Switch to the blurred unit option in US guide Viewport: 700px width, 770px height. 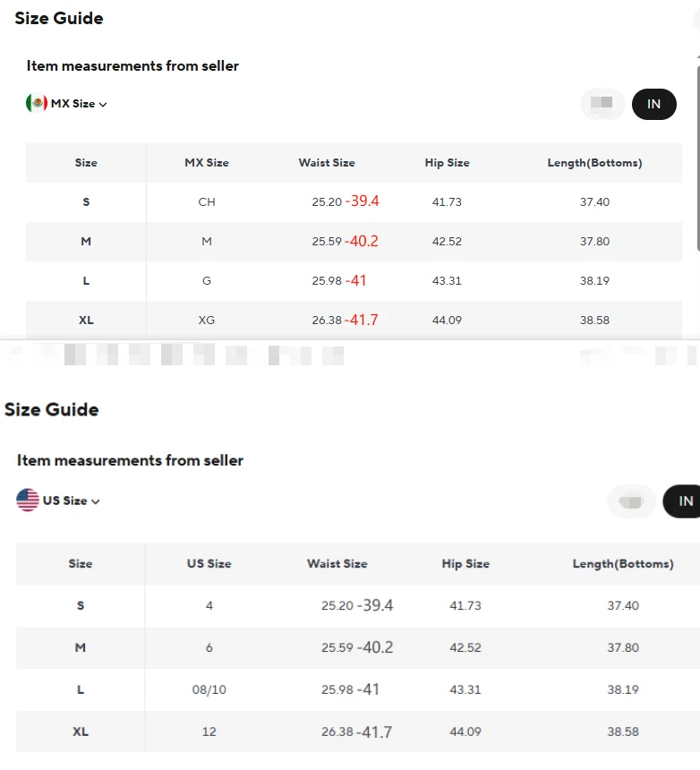[631, 500]
